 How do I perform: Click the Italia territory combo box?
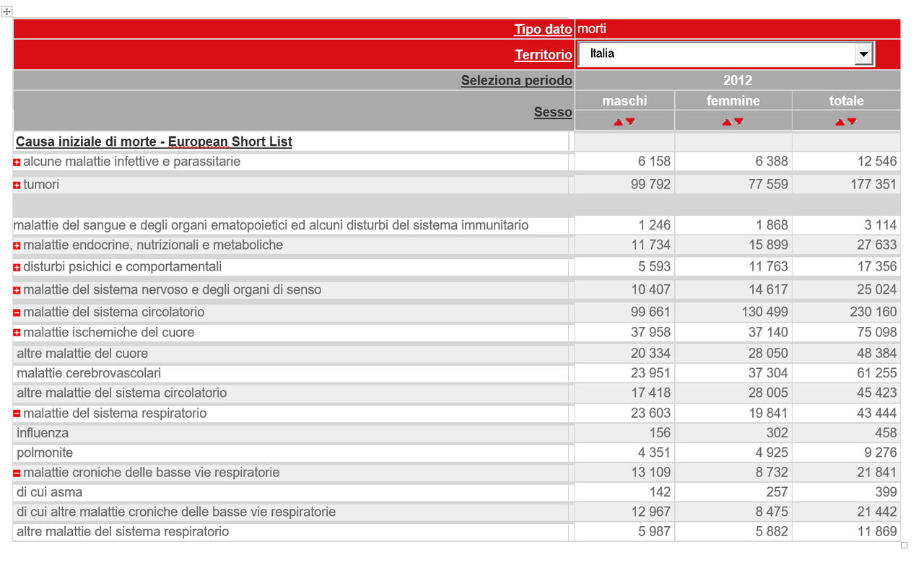[725, 54]
